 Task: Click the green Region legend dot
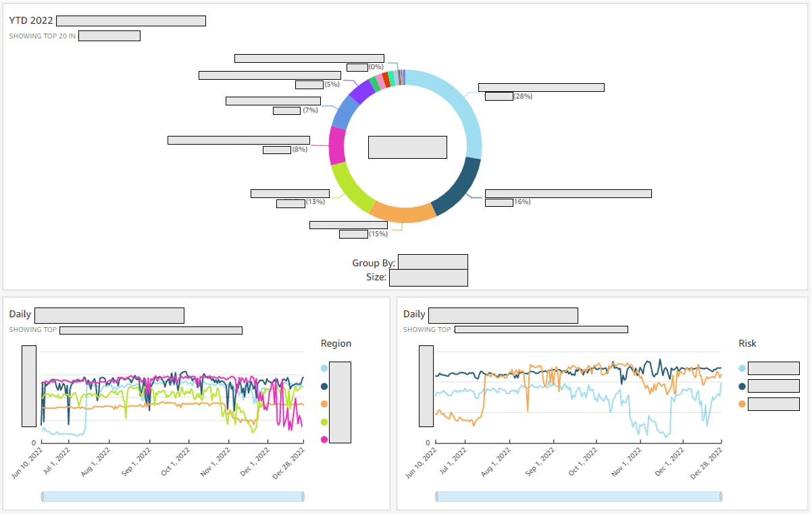[325, 420]
